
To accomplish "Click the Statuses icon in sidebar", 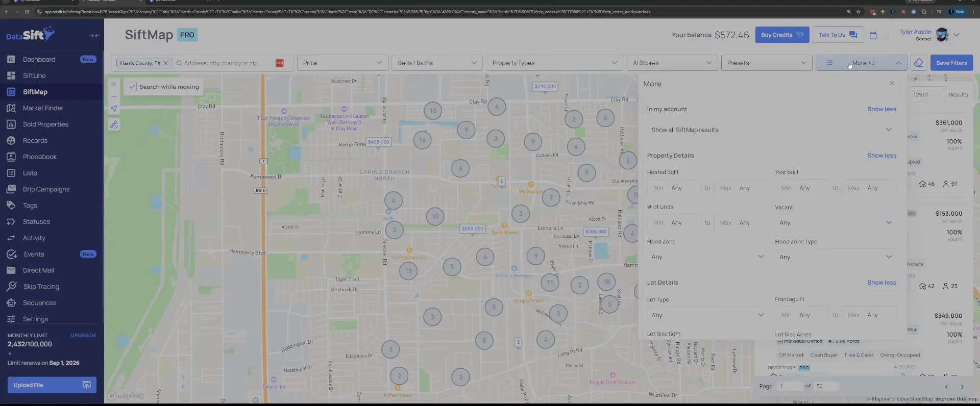I will pyautogui.click(x=11, y=222).
